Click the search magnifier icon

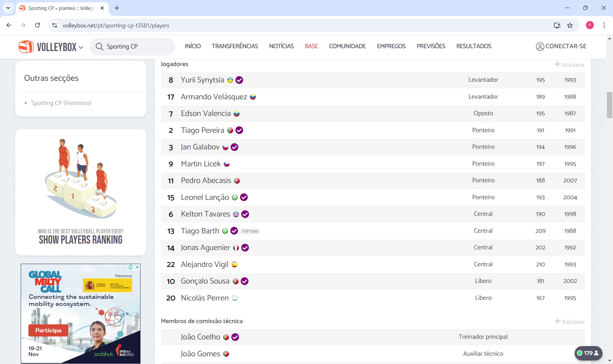point(99,47)
